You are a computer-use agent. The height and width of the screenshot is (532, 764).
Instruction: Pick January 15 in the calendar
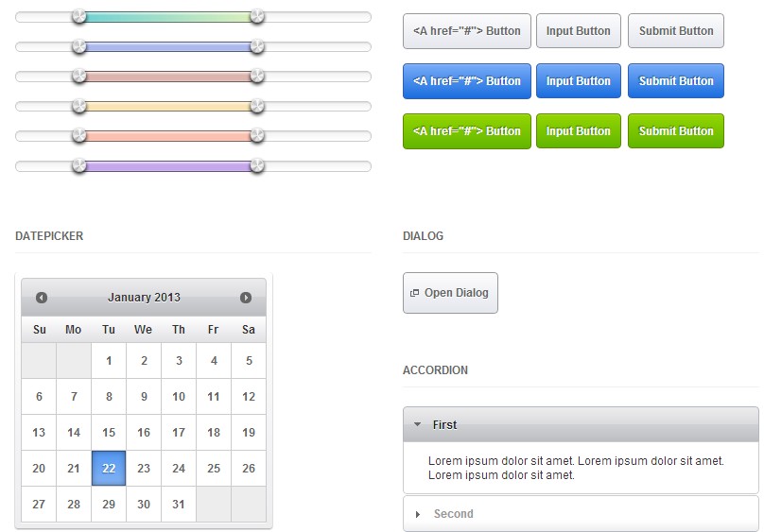tap(109, 433)
